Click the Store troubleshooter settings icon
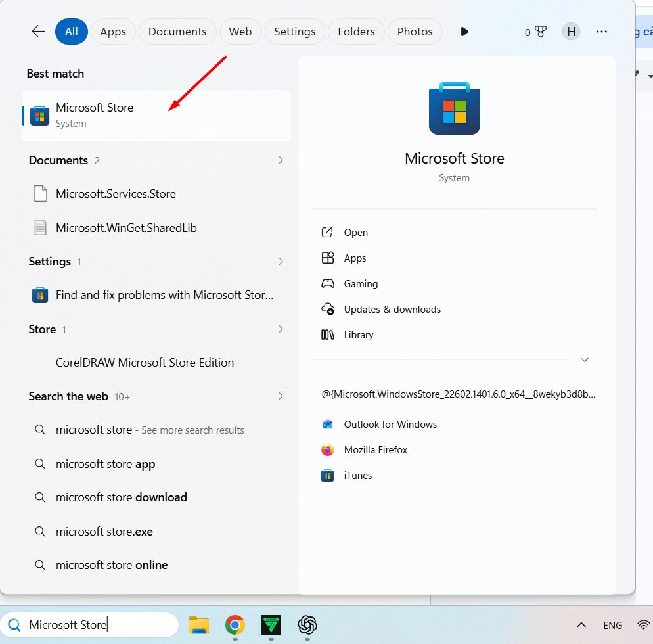 (40, 295)
